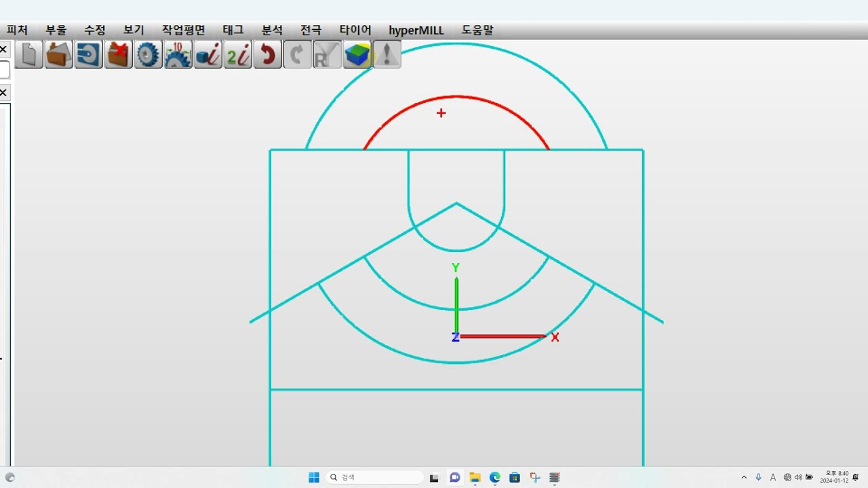Open the 도움말 help menu
Screen dimensions: 868x488
click(x=477, y=30)
